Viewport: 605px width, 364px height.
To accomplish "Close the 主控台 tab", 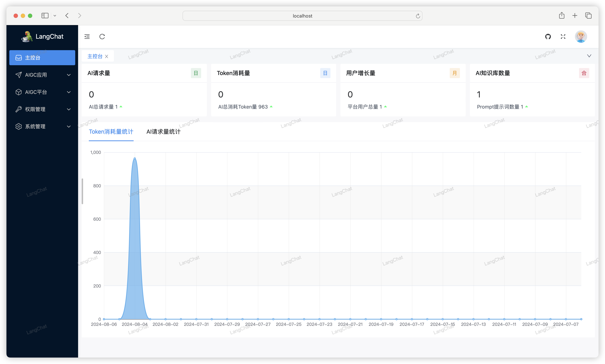I will (x=107, y=56).
